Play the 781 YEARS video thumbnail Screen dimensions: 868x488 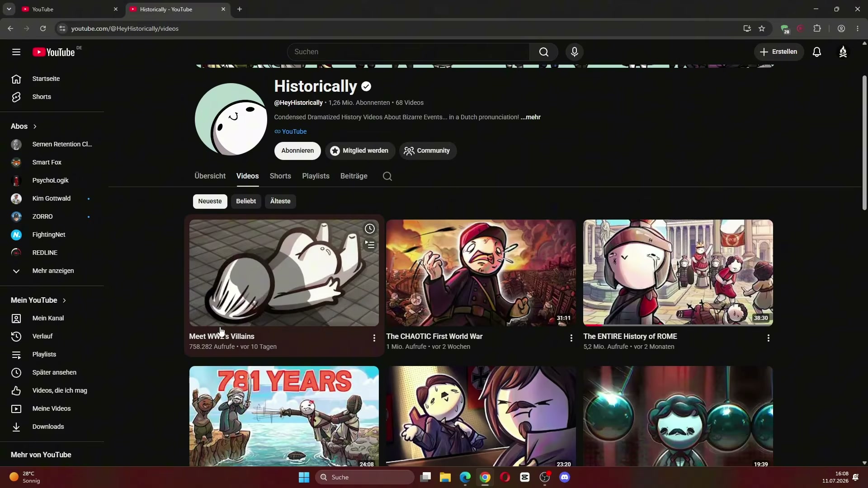284,417
